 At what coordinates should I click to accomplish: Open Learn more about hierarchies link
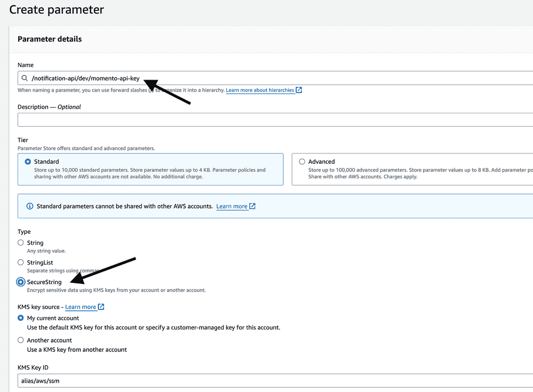click(x=260, y=90)
